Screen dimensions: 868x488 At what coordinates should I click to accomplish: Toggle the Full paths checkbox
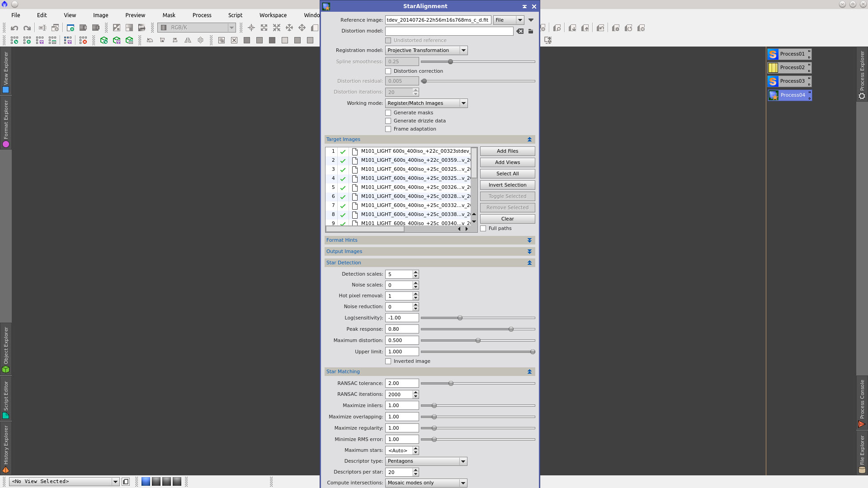click(483, 228)
